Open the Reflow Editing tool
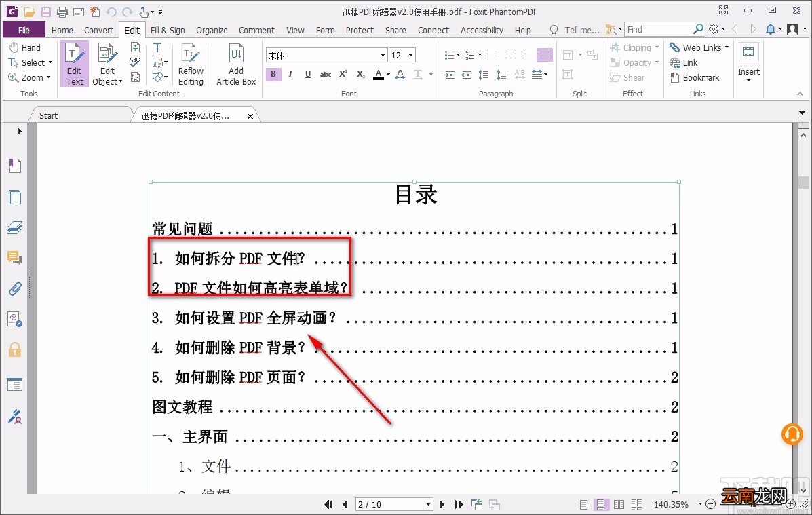Screen dimensions: 812x515 [x=191, y=64]
